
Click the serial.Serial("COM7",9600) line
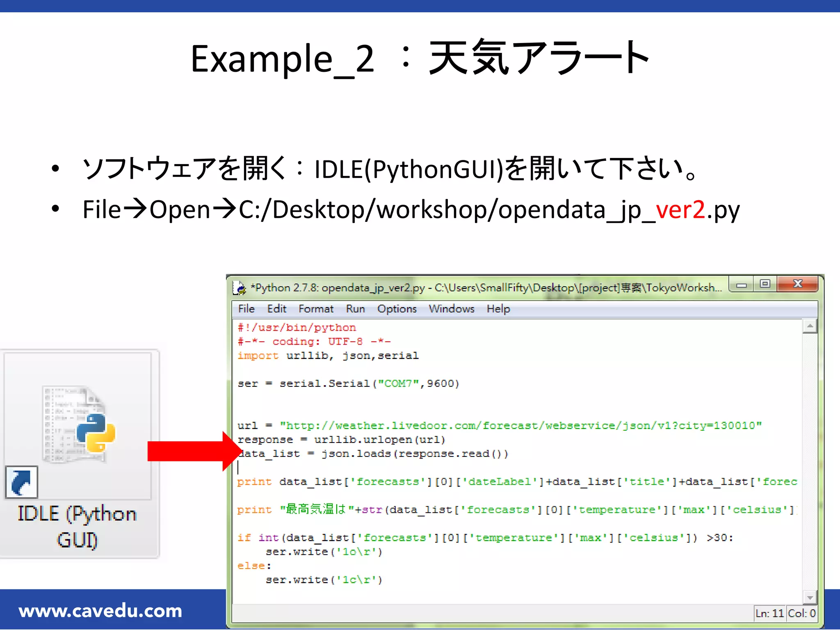[348, 383]
